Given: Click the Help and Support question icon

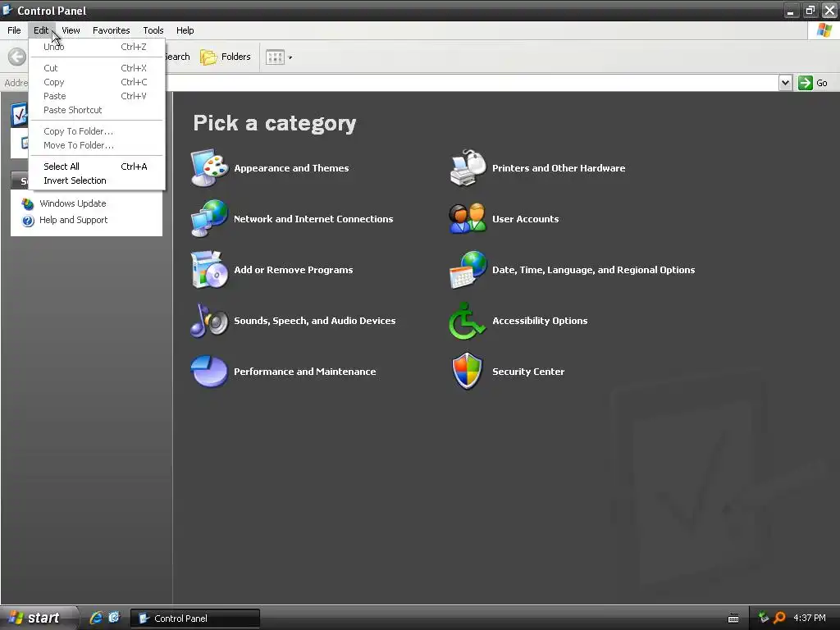Looking at the screenshot, I should [x=28, y=220].
